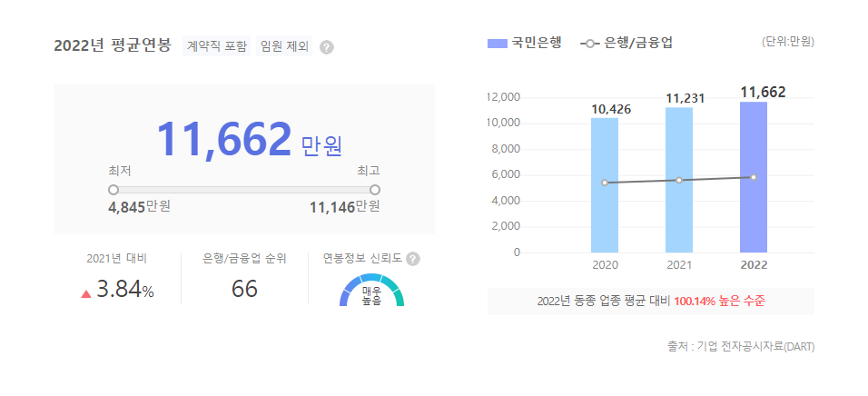This screenshot has height=396, width=868.
Task: Click the 10,426 bar value label
Action: click(611, 110)
